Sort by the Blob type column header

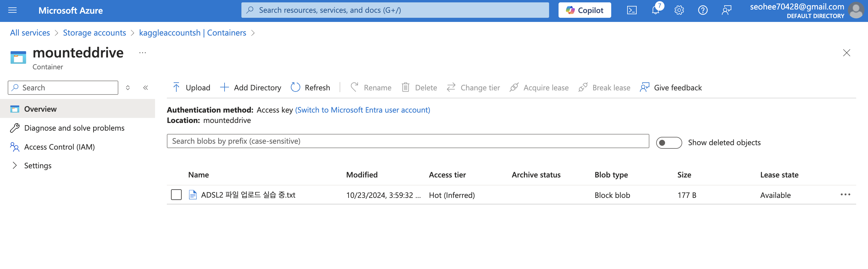point(611,175)
